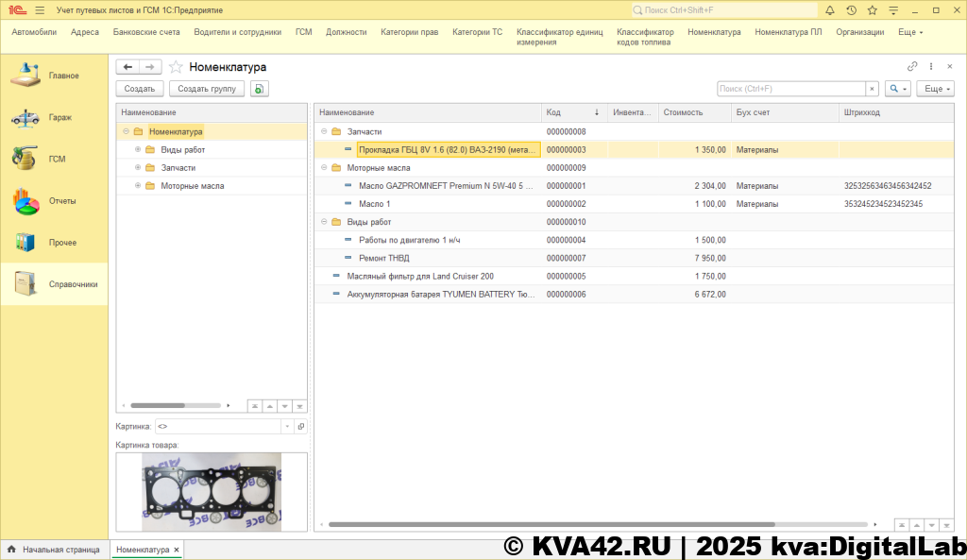
Task: Click the gasket product image thumbnail
Action: (212, 491)
